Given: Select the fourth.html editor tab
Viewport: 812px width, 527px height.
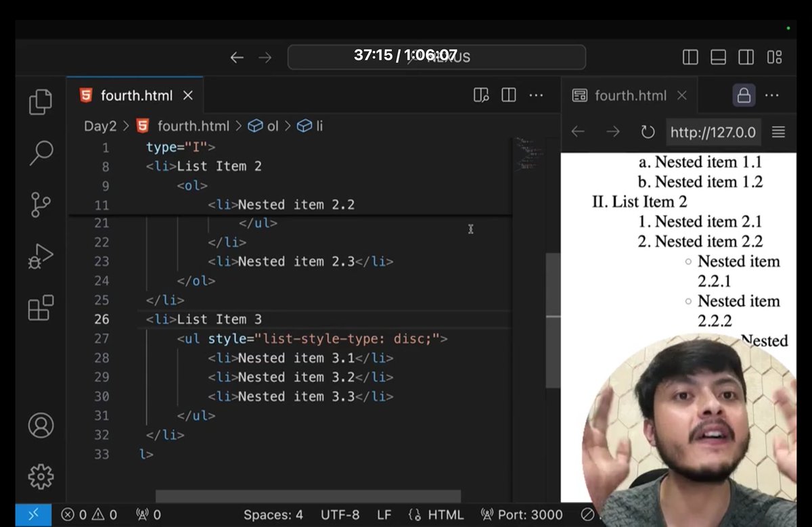Looking at the screenshot, I should 135,95.
